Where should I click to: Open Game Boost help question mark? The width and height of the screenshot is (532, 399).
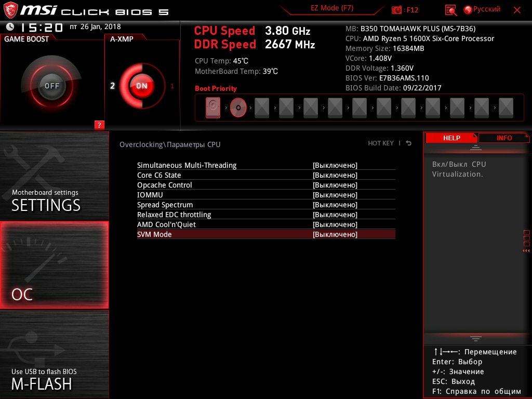[99, 125]
